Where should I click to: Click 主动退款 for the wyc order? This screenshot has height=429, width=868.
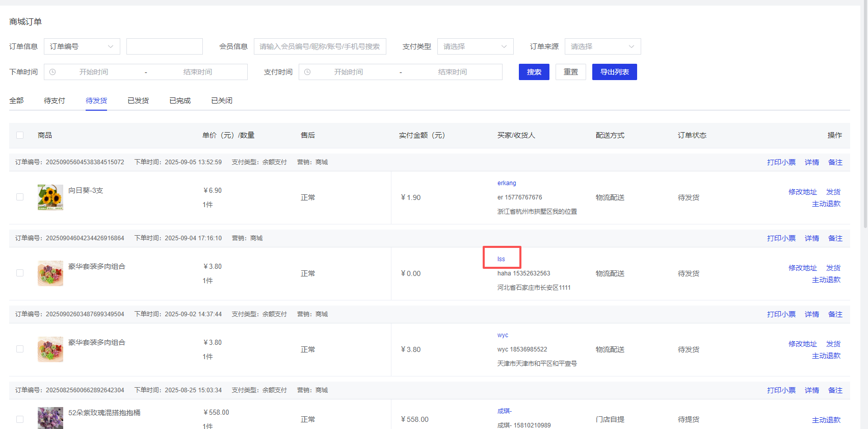click(x=826, y=356)
